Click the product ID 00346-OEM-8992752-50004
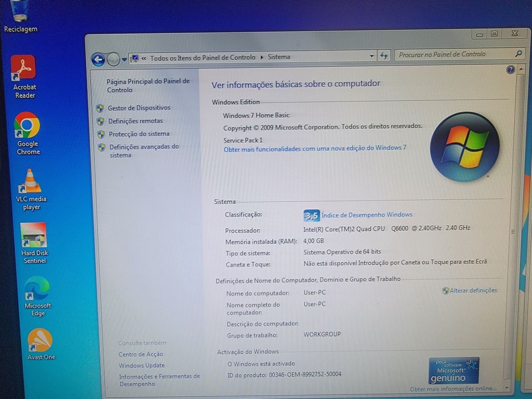This screenshot has width=532, height=399. [305, 374]
